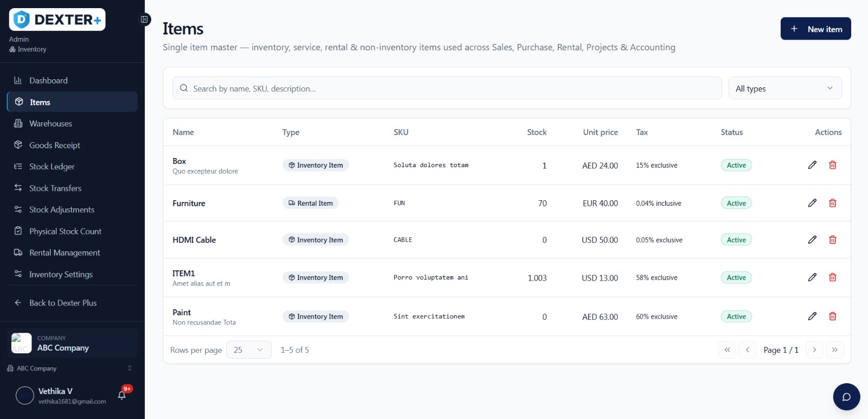868x419 pixels.
Task: Edit the Box item
Action: click(812, 165)
